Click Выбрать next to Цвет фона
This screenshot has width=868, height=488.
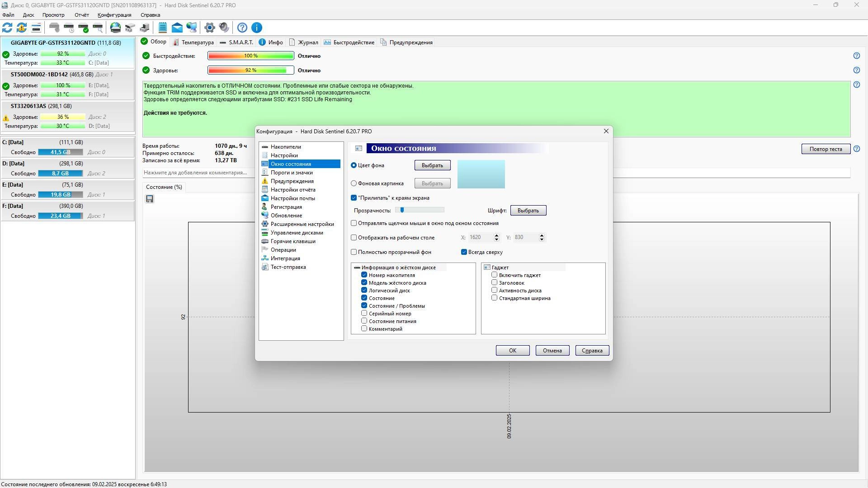coord(432,165)
